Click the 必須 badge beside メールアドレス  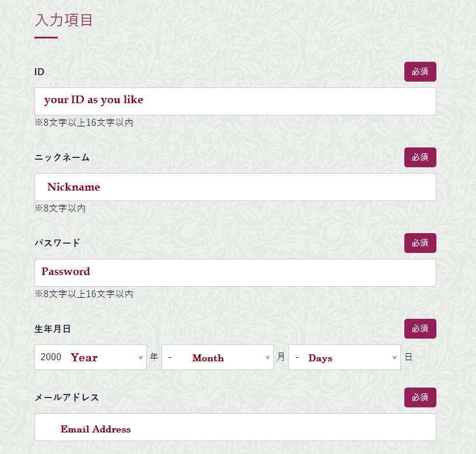click(x=420, y=397)
